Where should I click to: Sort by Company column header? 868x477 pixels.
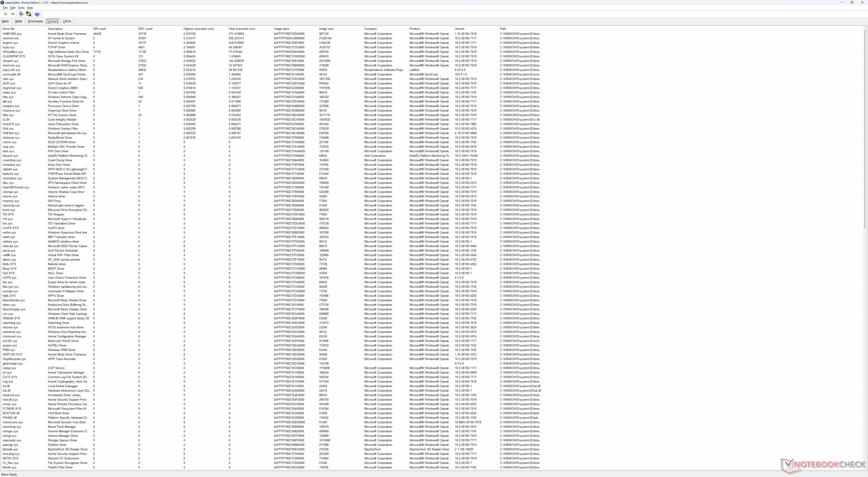pyautogui.click(x=385, y=29)
